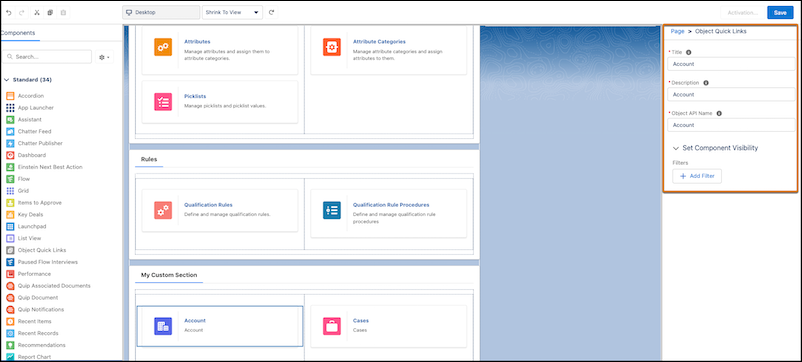Select the Performance component icon

pyautogui.click(x=10, y=274)
